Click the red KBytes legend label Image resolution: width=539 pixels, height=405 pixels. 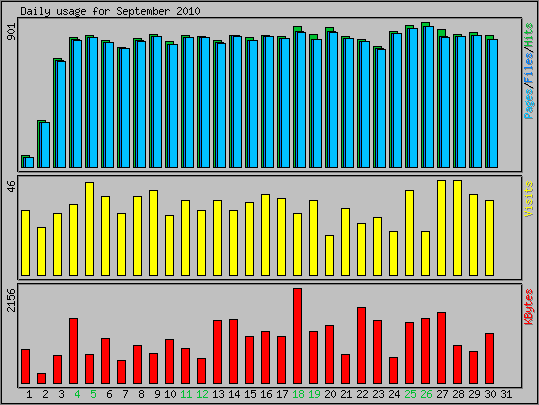[x=529, y=307]
